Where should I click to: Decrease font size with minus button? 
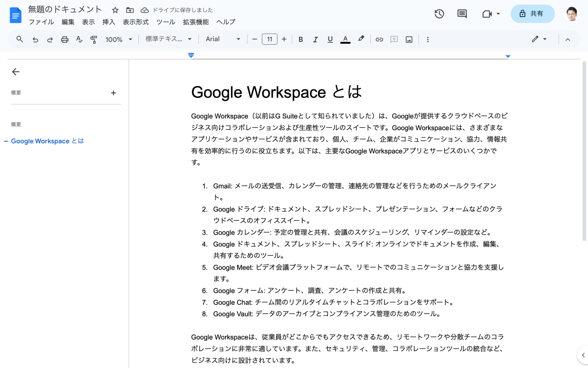(x=254, y=40)
